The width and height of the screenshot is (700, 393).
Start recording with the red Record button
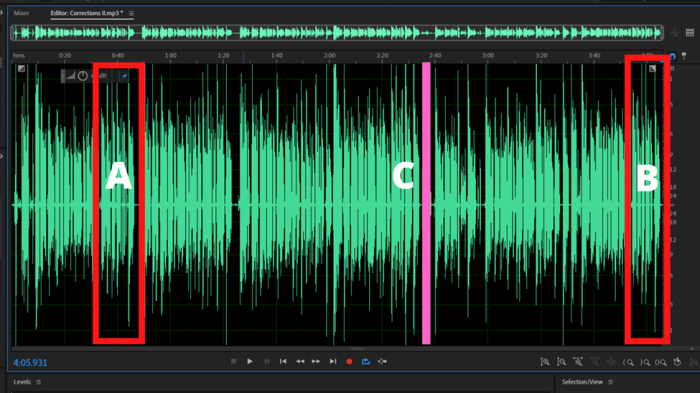pyautogui.click(x=349, y=362)
